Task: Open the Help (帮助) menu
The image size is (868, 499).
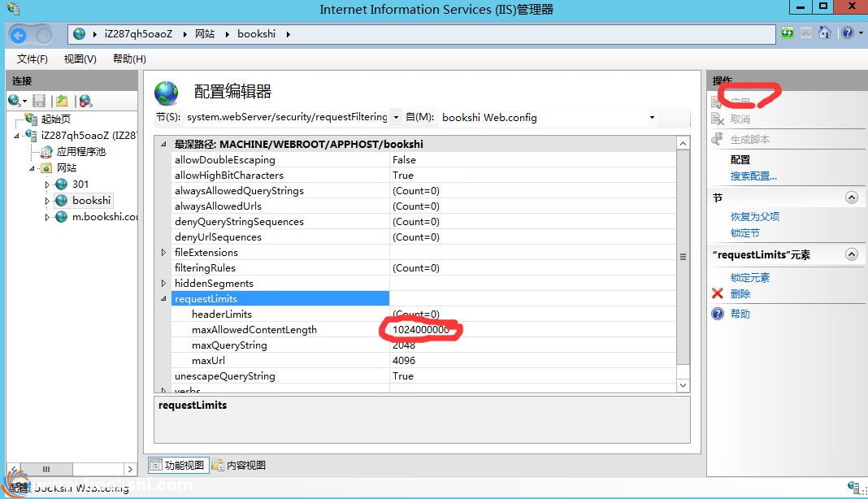Action: coord(129,59)
